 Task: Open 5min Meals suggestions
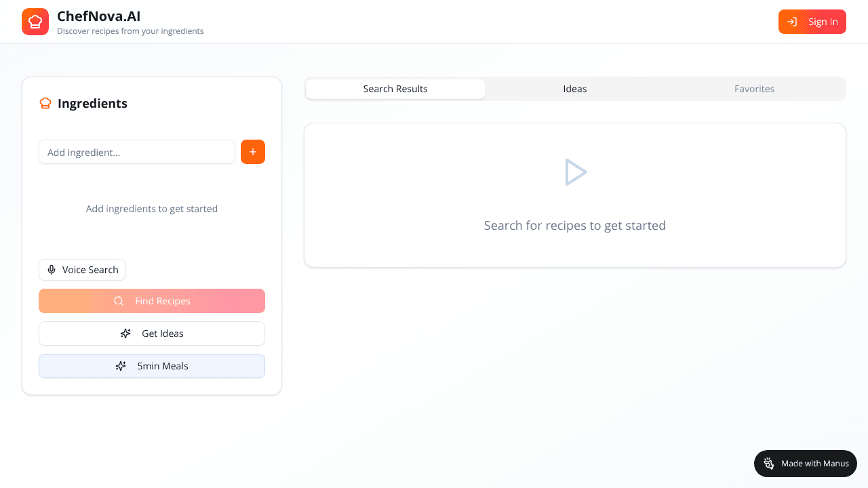pyautogui.click(x=152, y=366)
